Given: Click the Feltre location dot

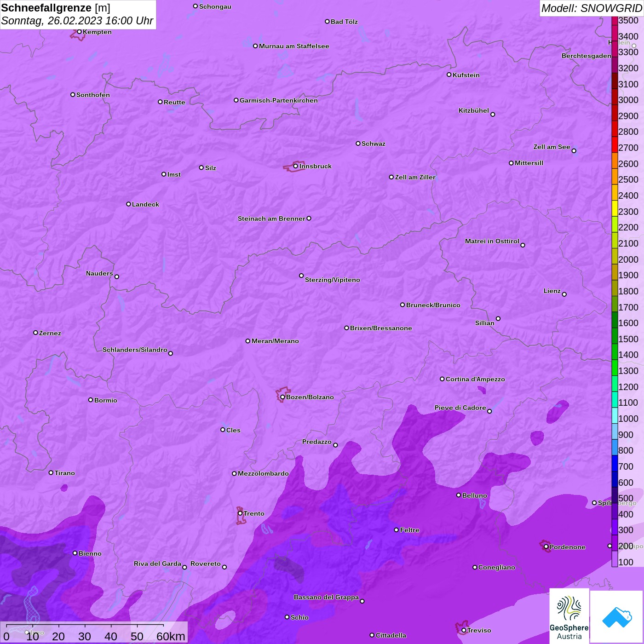Looking at the screenshot, I should point(397,530).
